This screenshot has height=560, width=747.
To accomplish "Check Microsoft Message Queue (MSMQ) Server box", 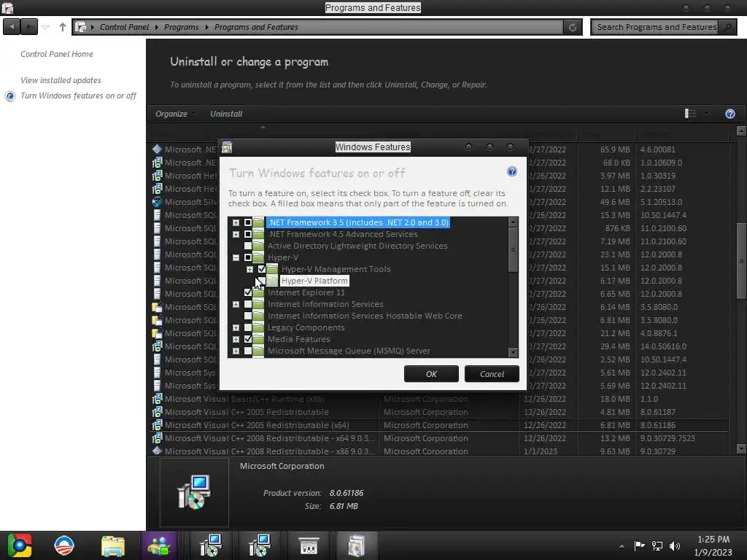I will (x=248, y=351).
